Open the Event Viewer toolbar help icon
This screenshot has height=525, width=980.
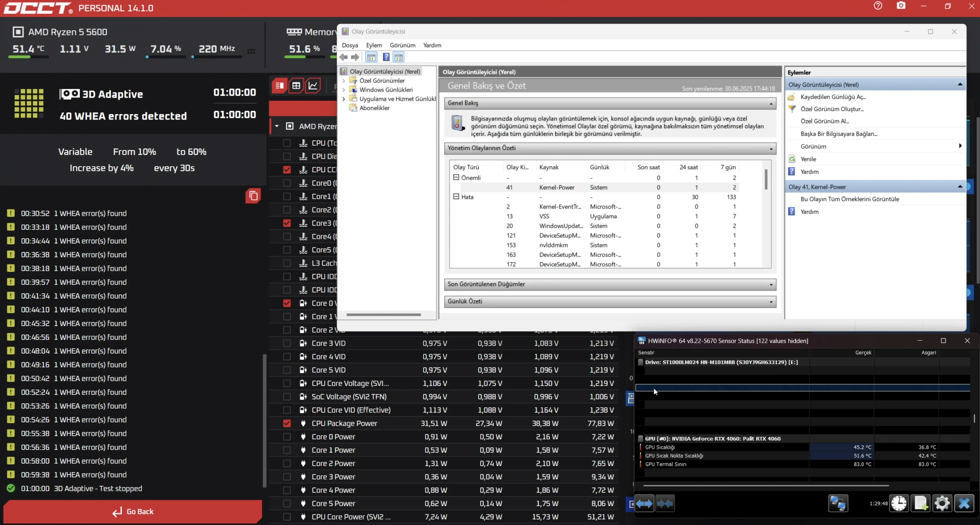point(386,57)
